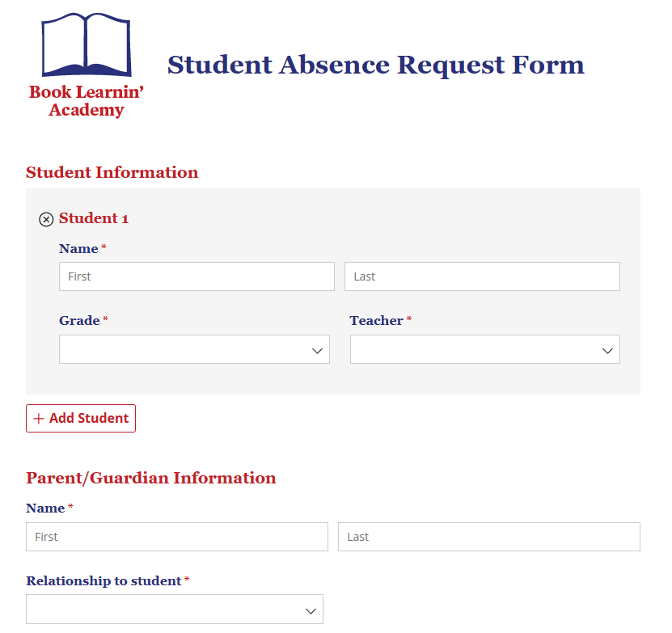
Task: Click the Parent/Guardian Information heading
Action: (x=150, y=478)
